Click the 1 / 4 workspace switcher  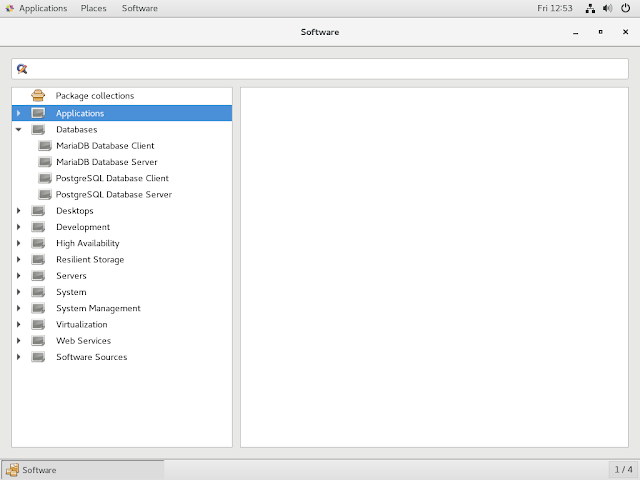click(623, 470)
